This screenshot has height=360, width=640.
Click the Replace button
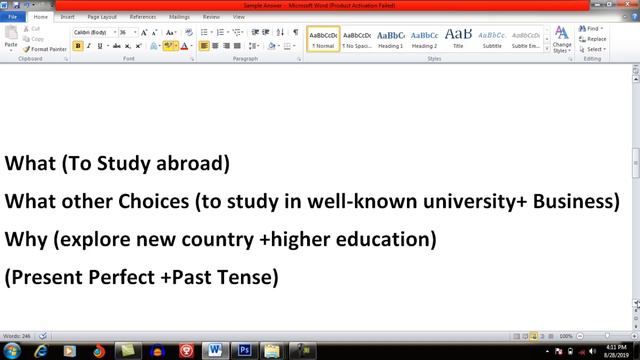point(593,39)
